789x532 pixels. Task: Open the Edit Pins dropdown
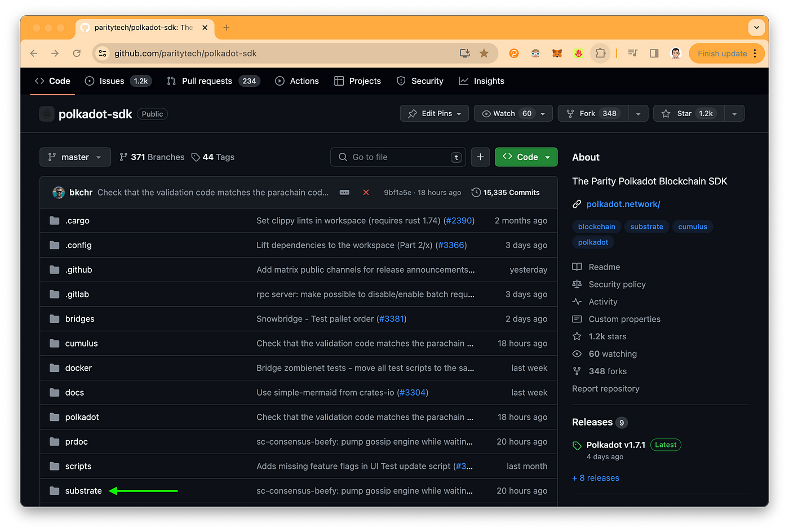tap(435, 113)
